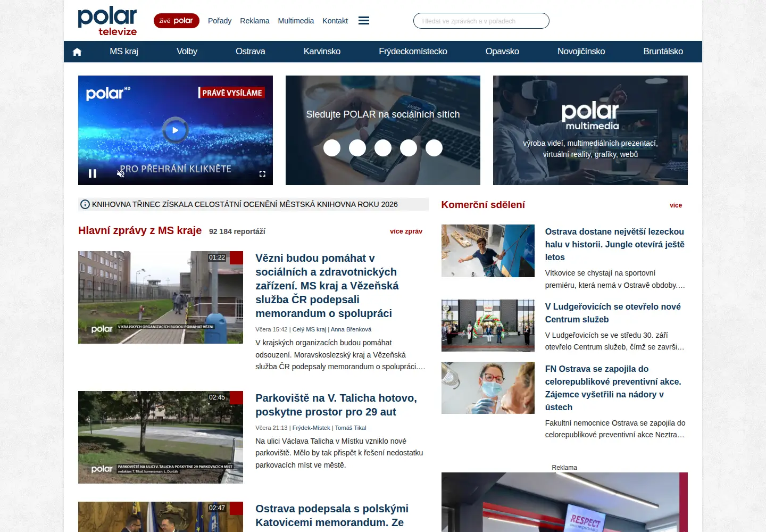Select the Volby navigation tab
This screenshot has height=532, width=766.
point(187,52)
